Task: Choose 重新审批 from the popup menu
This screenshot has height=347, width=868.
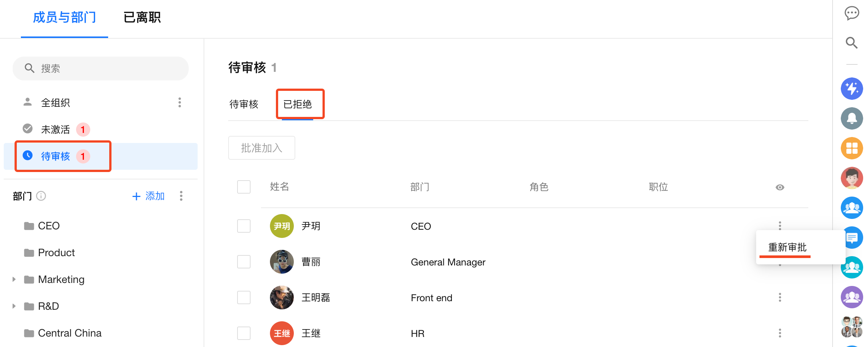Action: (x=787, y=247)
